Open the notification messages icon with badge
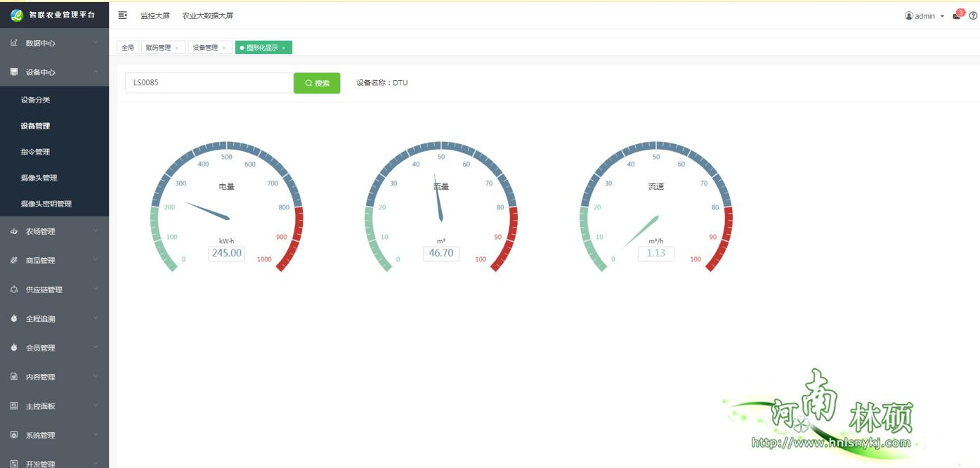 [x=957, y=15]
